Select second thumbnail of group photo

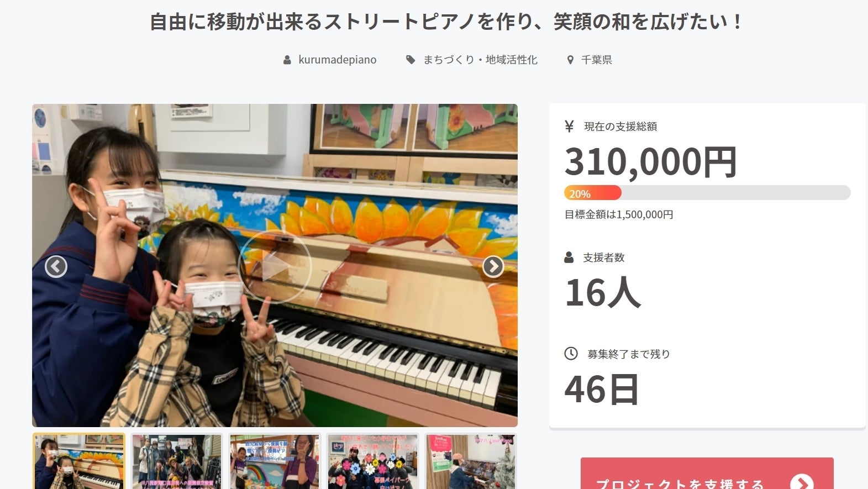pos(177,461)
